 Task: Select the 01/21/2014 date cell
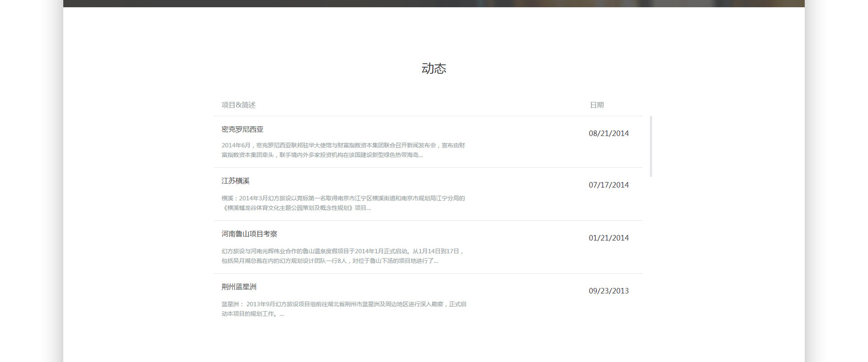[609, 238]
